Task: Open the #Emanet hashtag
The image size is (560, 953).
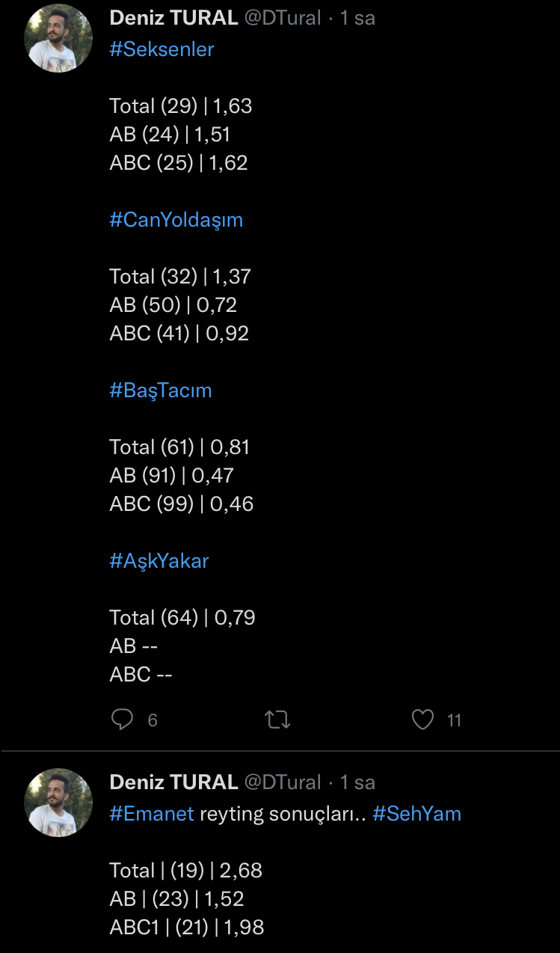Action: tap(152, 814)
